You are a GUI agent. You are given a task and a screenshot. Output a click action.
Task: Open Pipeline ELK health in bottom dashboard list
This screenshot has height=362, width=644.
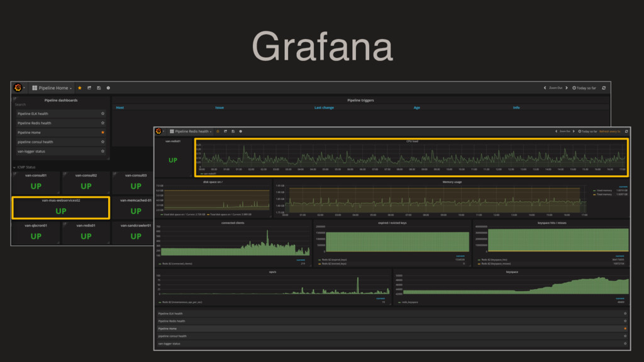click(392, 314)
